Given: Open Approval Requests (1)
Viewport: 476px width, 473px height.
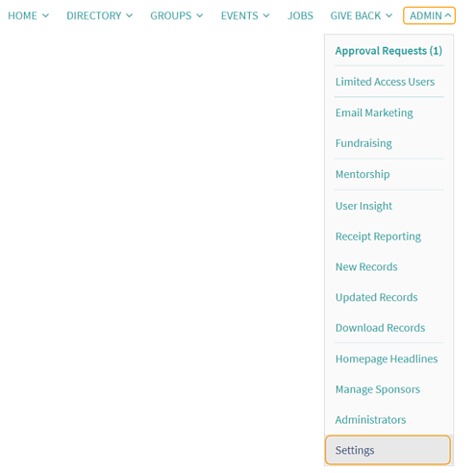Looking at the screenshot, I should pos(388,51).
